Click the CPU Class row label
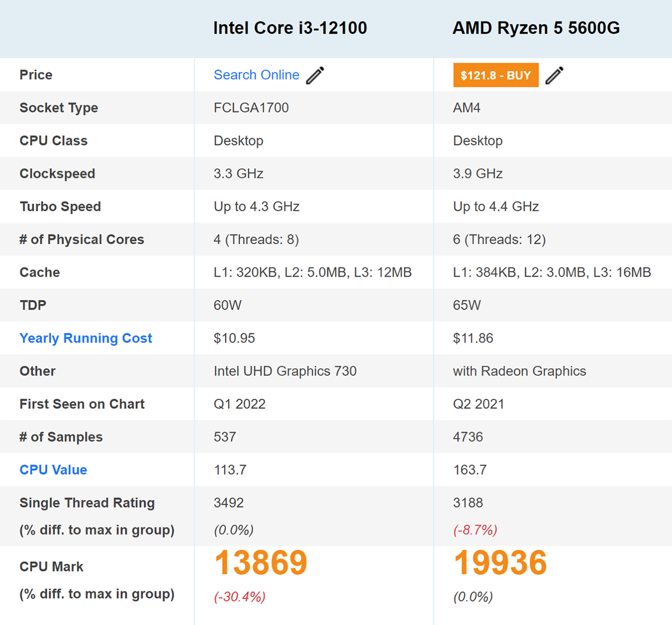The height and width of the screenshot is (625, 672). (x=53, y=141)
